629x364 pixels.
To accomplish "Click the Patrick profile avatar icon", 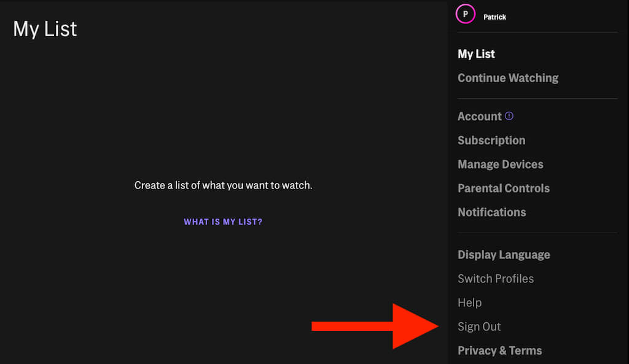I will (465, 14).
